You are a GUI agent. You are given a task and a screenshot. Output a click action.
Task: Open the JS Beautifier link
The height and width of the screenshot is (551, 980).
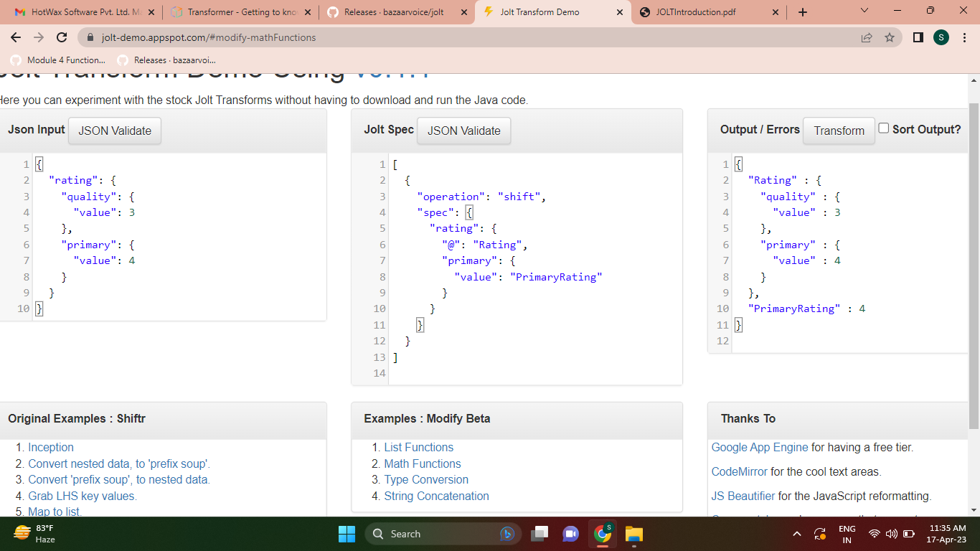pyautogui.click(x=743, y=496)
